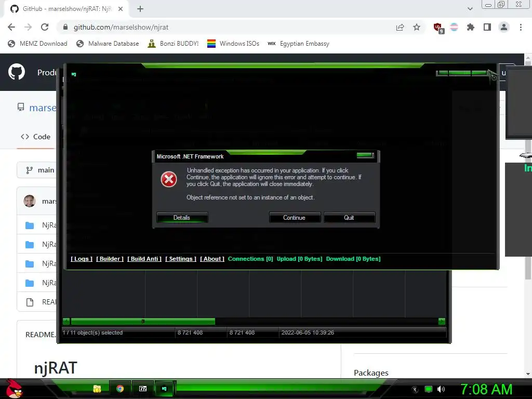Open Details of the unhandled exception
This screenshot has width=532, height=399.
point(182,218)
